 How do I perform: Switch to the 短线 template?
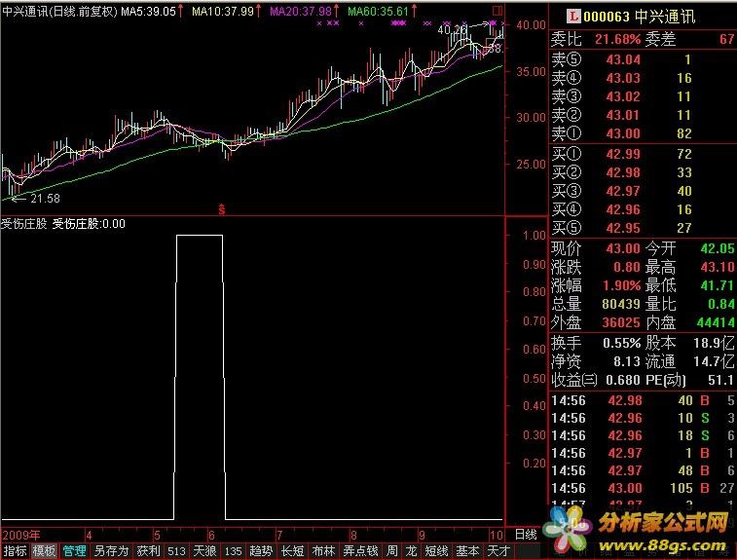point(436,550)
